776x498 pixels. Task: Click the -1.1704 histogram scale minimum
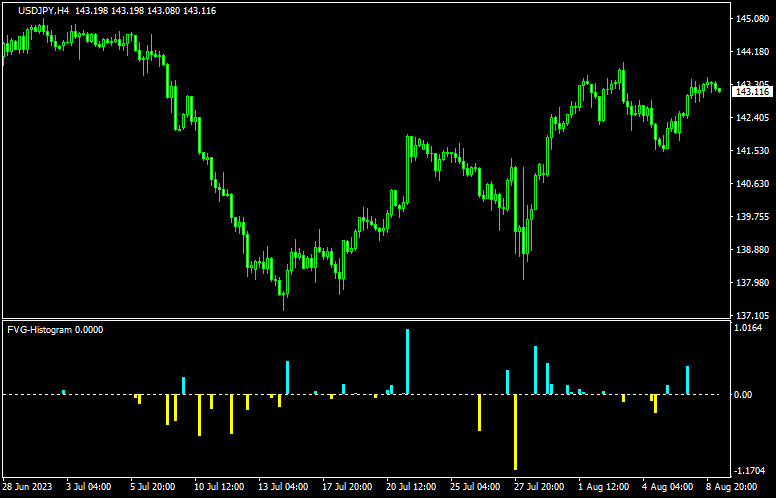[x=749, y=470]
